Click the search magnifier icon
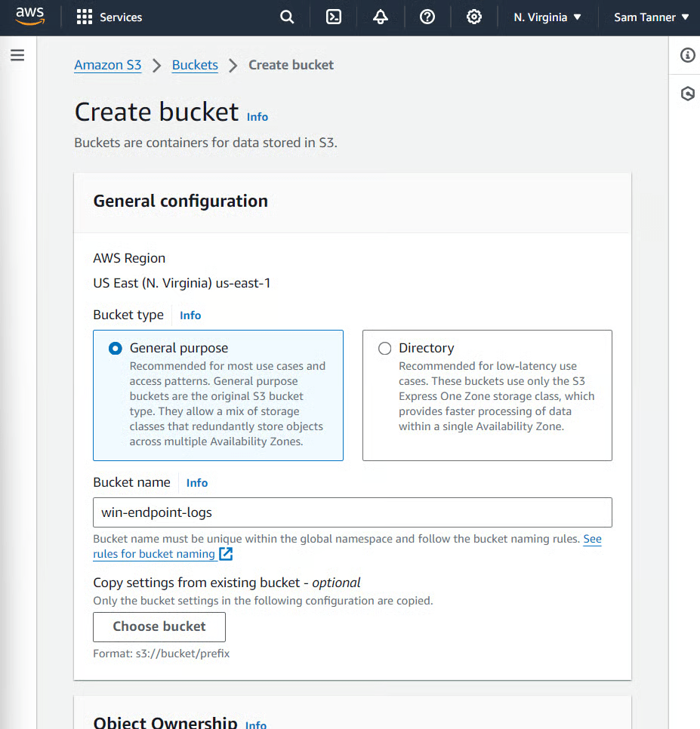Screen dimensions: 700x729 coord(287,17)
